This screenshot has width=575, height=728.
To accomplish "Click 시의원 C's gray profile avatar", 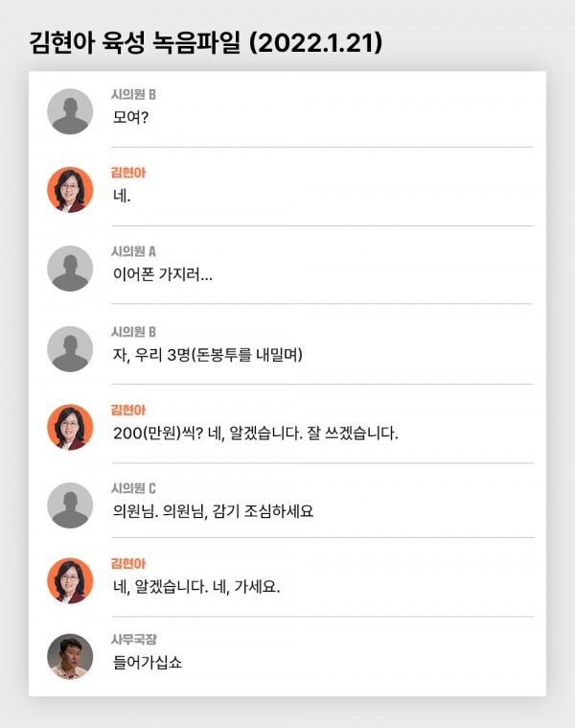I will (70, 505).
